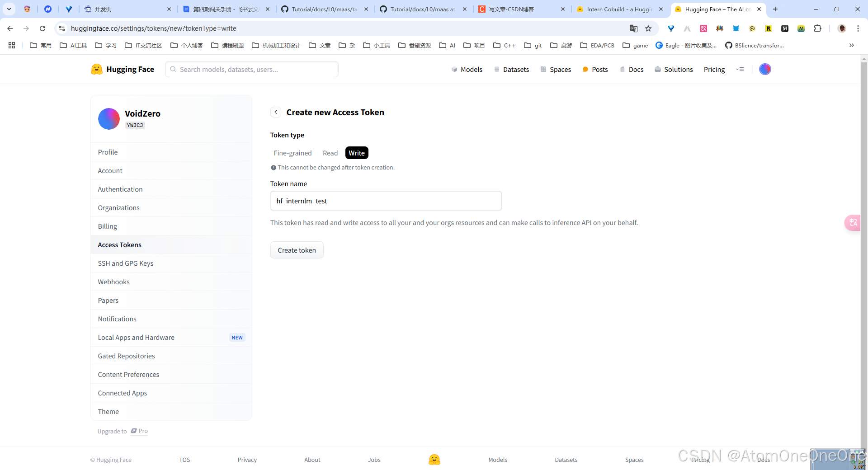868x470 pixels.
Task: Open the Pricing nav link
Action: 714,69
